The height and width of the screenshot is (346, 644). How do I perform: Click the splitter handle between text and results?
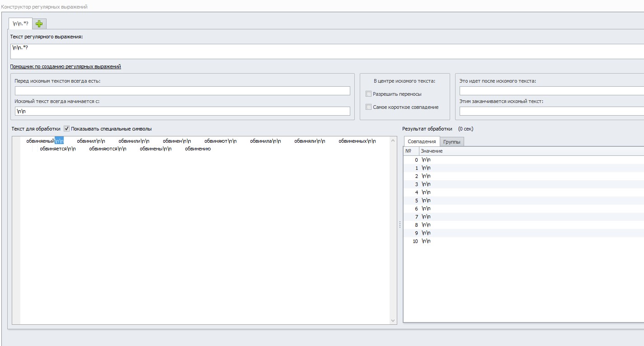pyautogui.click(x=400, y=224)
